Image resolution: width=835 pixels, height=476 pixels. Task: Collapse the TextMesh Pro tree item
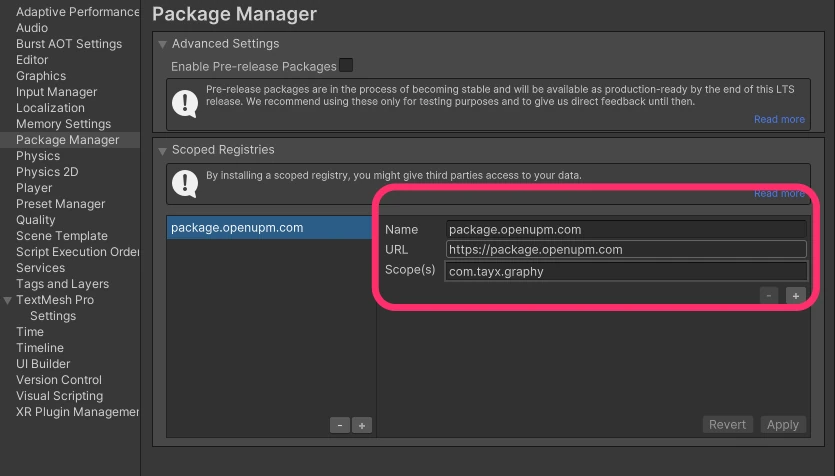[x=7, y=300]
